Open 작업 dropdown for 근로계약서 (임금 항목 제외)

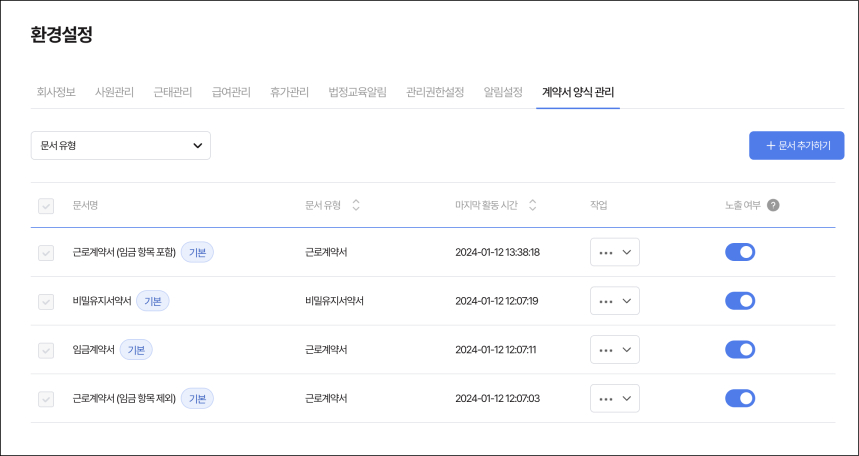614,399
